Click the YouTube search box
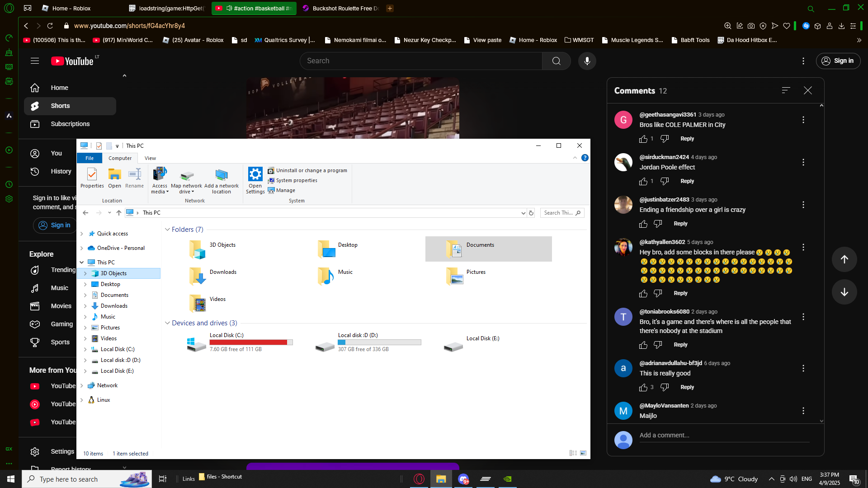The image size is (868, 488). (421, 61)
